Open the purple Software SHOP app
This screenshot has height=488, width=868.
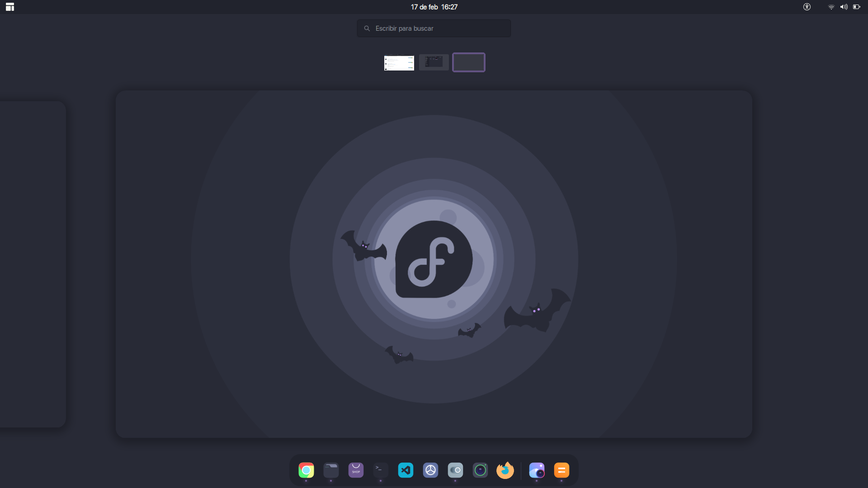pyautogui.click(x=356, y=470)
